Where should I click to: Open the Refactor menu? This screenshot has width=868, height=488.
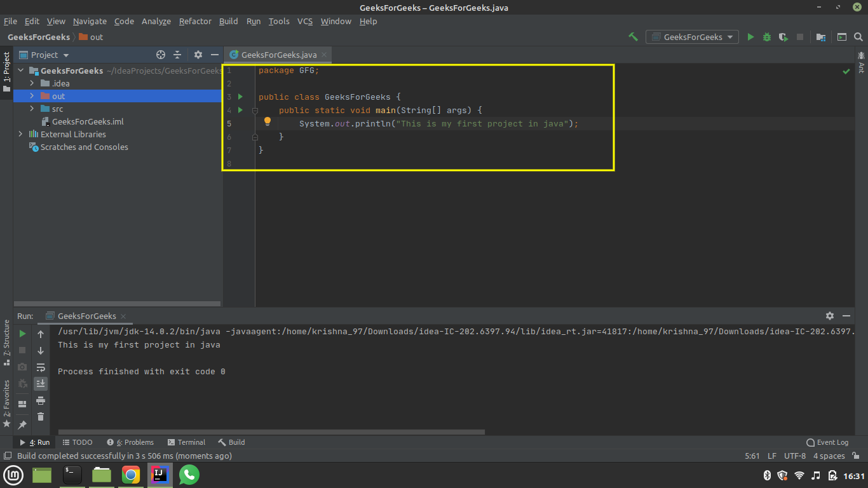pyautogui.click(x=195, y=21)
